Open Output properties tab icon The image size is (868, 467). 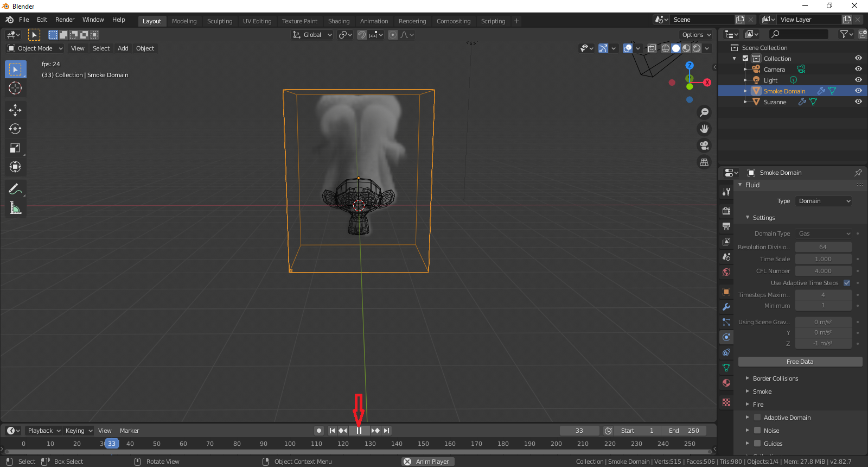coord(726,226)
